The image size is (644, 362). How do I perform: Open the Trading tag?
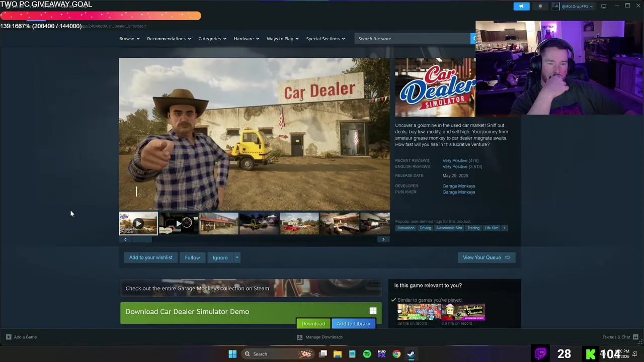point(473,228)
